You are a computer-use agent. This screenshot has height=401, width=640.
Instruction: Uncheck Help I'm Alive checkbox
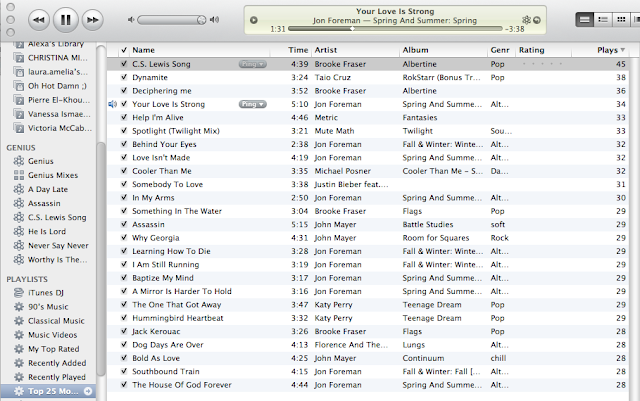124,117
